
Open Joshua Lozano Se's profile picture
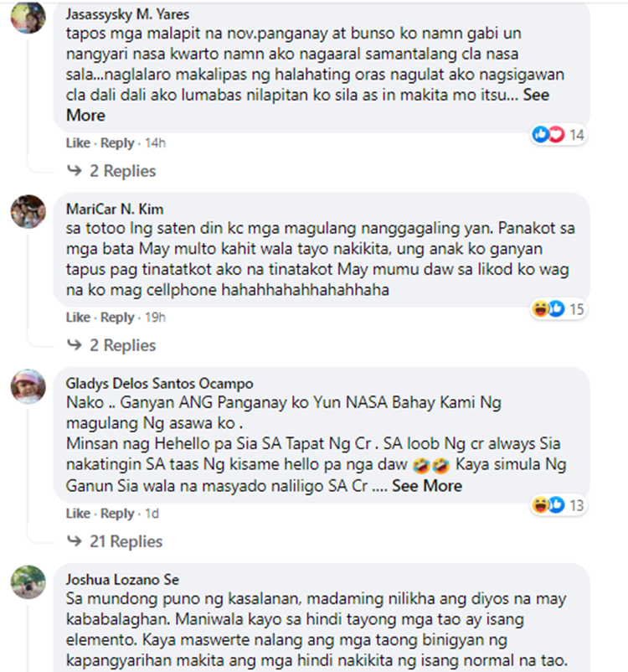click(x=28, y=582)
